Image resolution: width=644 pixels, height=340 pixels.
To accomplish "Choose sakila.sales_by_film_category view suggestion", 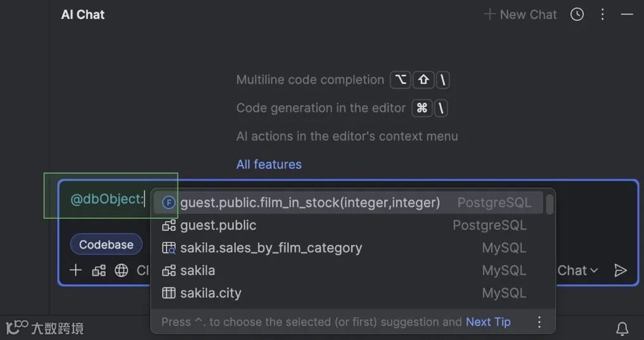I will tap(271, 248).
